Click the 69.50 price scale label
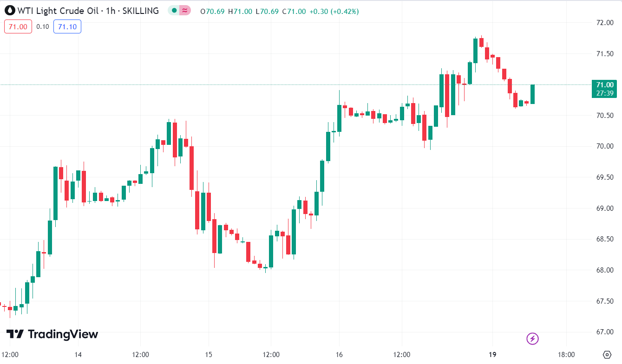 605,177
